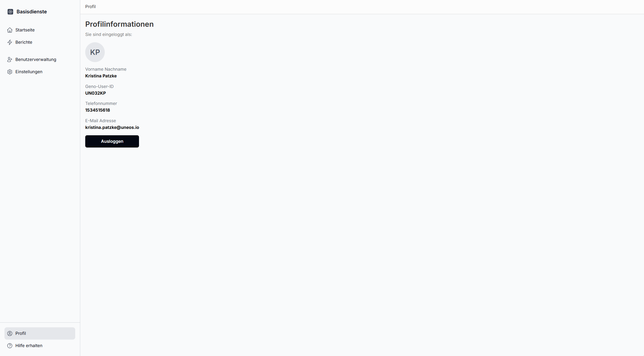644x356 pixels.
Task: Open Hilfe erhalten in the sidebar
Action: 40,346
